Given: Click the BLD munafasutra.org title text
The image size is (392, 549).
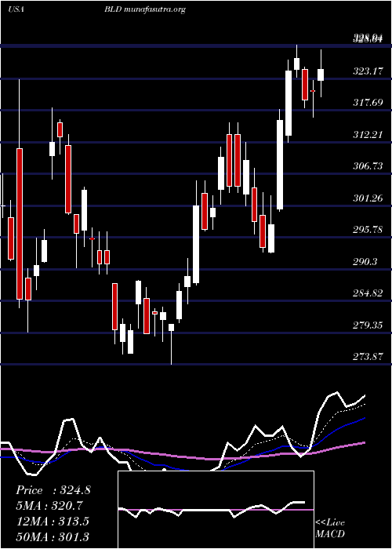Looking at the screenshot, I should click(144, 9).
